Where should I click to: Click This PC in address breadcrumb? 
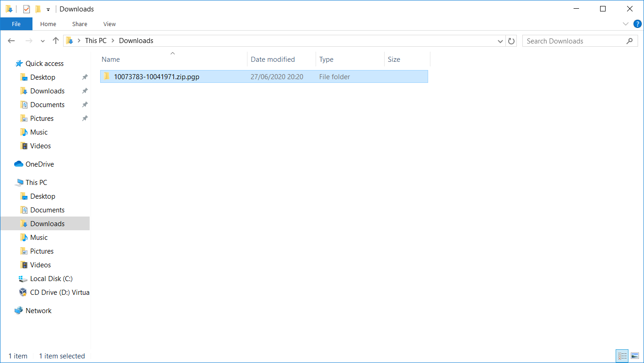click(96, 41)
